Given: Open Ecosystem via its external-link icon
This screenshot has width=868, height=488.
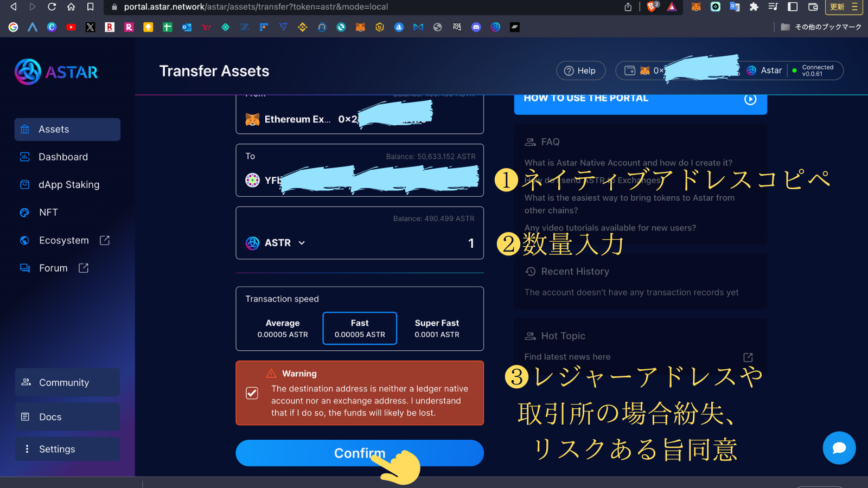Looking at the screenshot, I should coord(104,240).
